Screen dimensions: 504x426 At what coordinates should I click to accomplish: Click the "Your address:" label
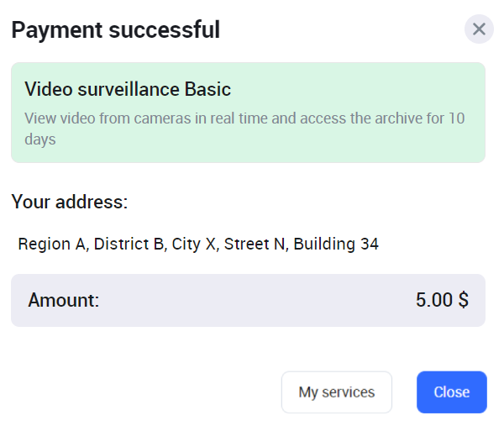click(x=69, y=202)
